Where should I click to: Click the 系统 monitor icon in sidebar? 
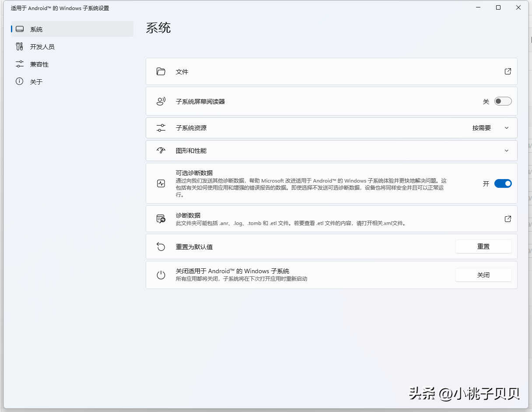click(19, 29)
